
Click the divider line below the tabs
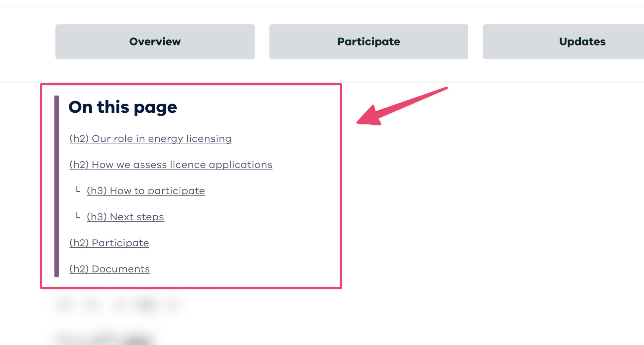(x=468, y=82)
